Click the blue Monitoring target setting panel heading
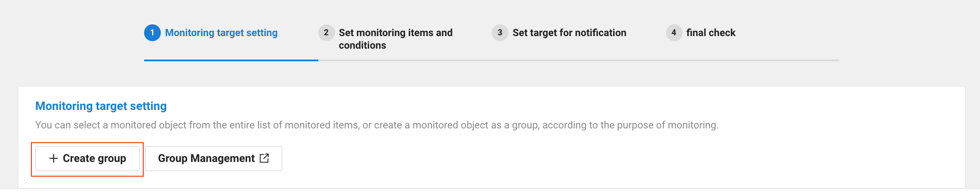 101,106
